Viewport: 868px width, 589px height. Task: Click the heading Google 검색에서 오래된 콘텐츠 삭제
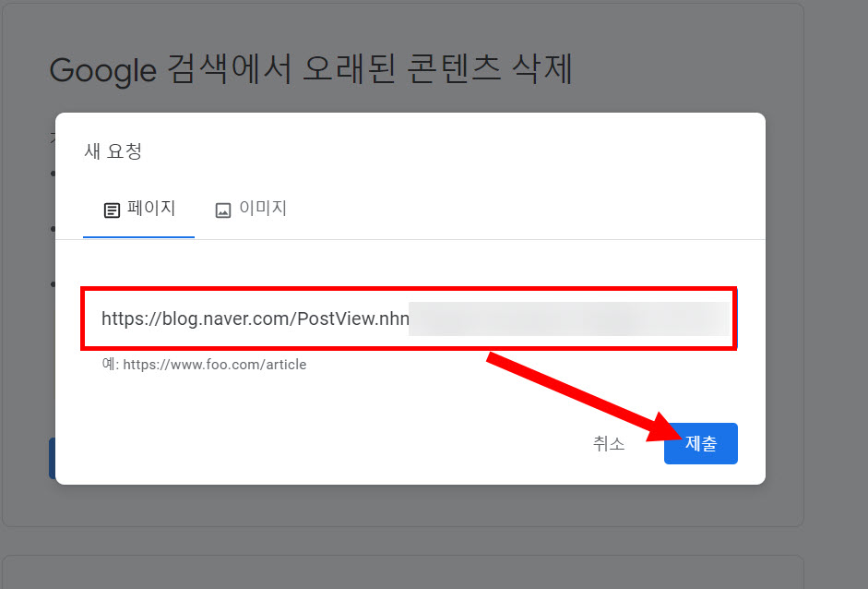pos(311,70)
